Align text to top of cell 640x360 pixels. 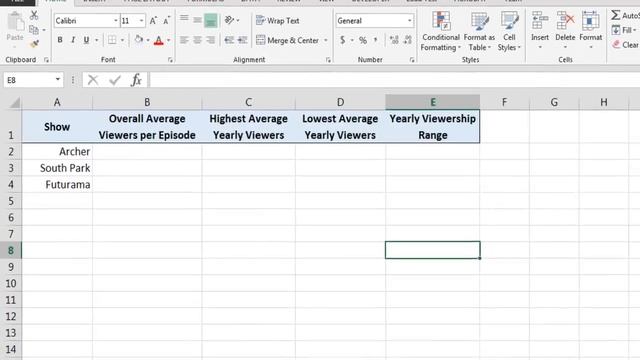(184, 19)
